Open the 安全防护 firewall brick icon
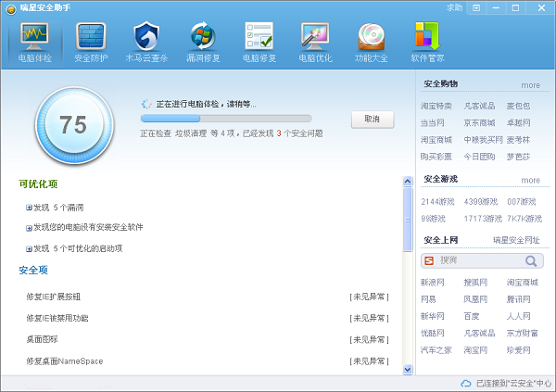 coord(91,36)
